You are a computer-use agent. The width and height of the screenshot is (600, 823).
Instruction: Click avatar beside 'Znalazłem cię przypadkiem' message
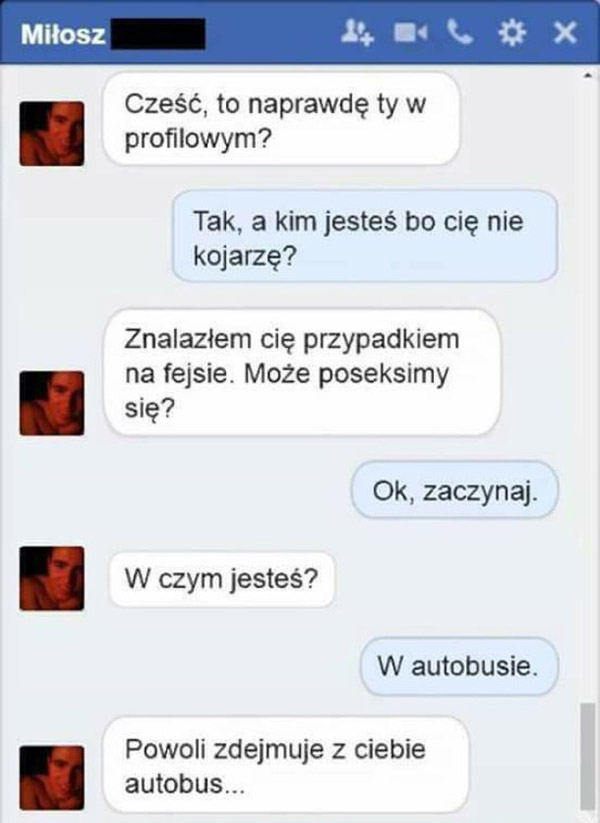(52, 403)
